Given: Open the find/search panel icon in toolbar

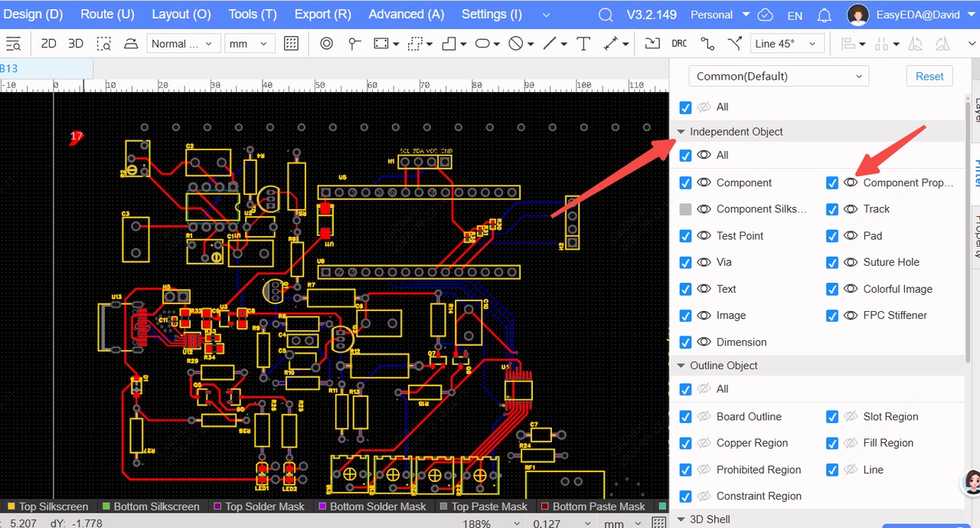Looking at the screenshot, I should tap(13, 44).
